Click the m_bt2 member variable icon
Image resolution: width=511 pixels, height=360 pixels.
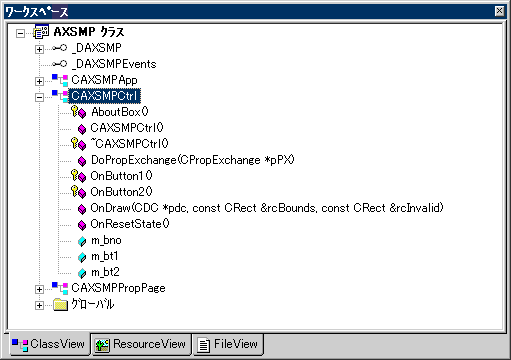[82, 273]
